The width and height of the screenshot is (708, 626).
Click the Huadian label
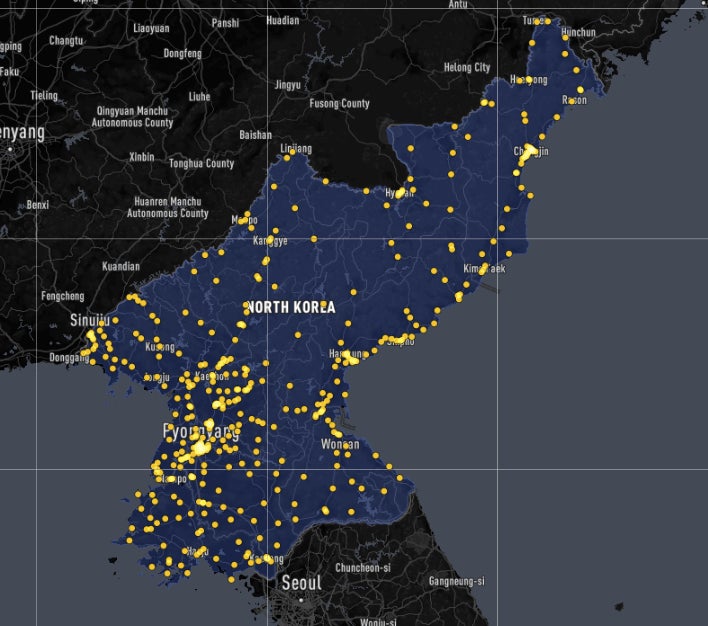pos(283,20)
